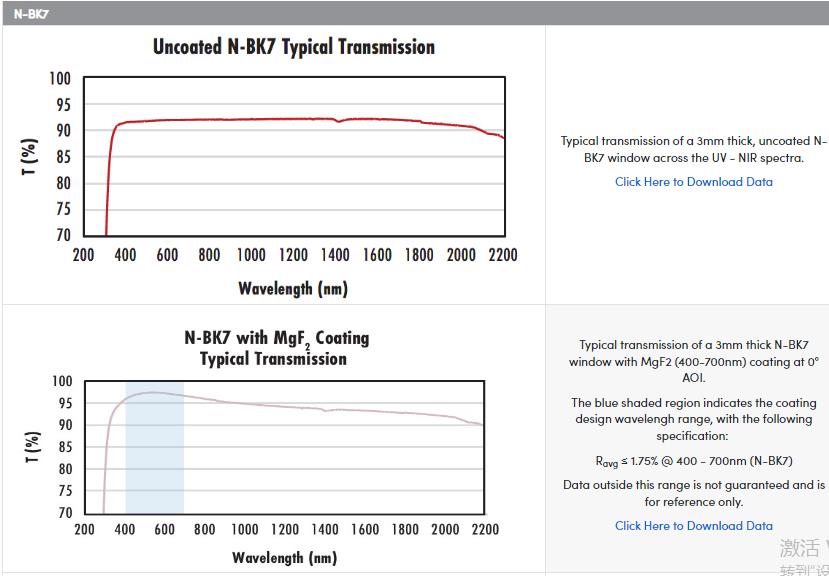The height and width of the screenshot is (576, 829).
Task: Open download data link for uncoated N-BK7
Action: pyautogui.click(x=693, y=182)
